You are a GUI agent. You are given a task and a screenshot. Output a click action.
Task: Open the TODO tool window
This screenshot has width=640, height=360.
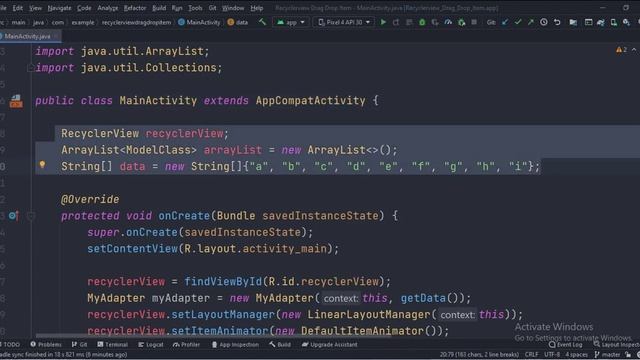(10, 344)
